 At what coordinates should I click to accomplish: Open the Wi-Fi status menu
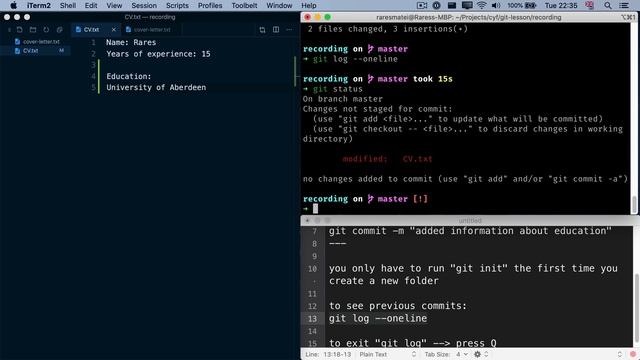(x=482, y=5)
